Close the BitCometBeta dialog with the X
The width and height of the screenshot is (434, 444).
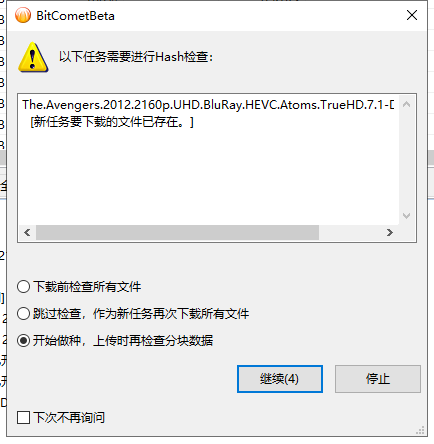point(412,15)
